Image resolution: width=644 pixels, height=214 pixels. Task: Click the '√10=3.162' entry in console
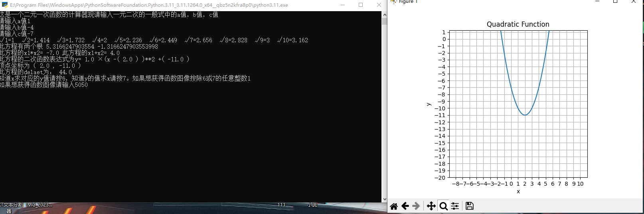click(292, 40)
